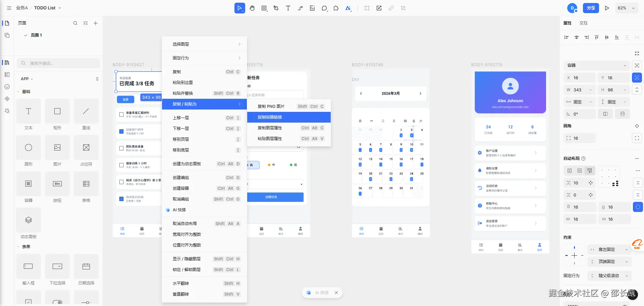Select the Text tool in the top toolbar
644x306 pixels.
[288, 8]
